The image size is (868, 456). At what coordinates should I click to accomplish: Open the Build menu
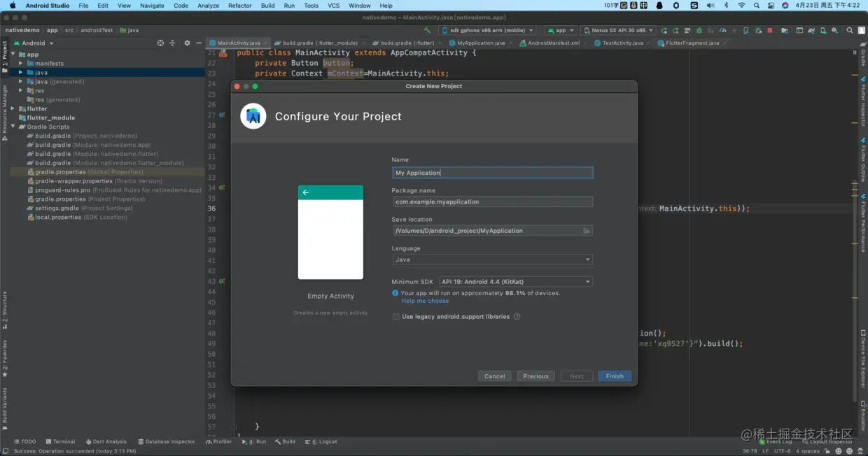[x=267, y=6]
